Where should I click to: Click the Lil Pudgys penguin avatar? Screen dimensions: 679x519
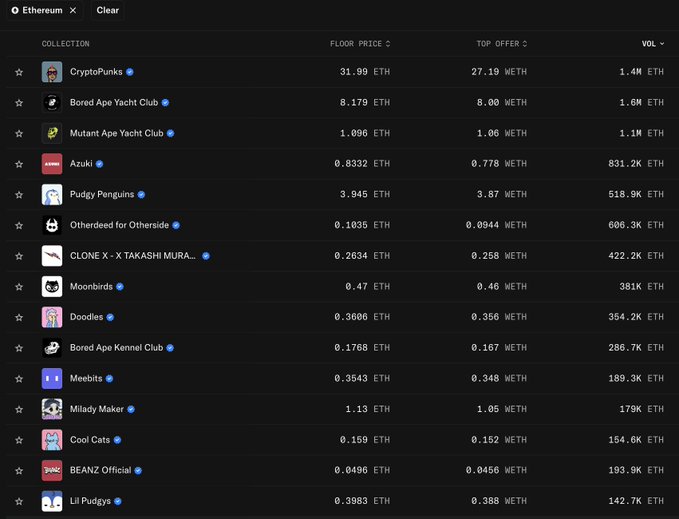tap(52, 501)
